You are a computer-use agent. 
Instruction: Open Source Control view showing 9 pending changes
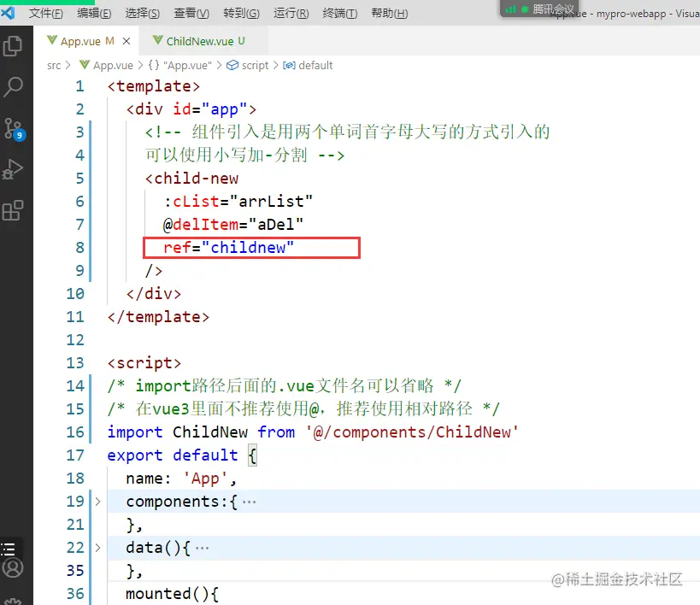click(14, 128)
